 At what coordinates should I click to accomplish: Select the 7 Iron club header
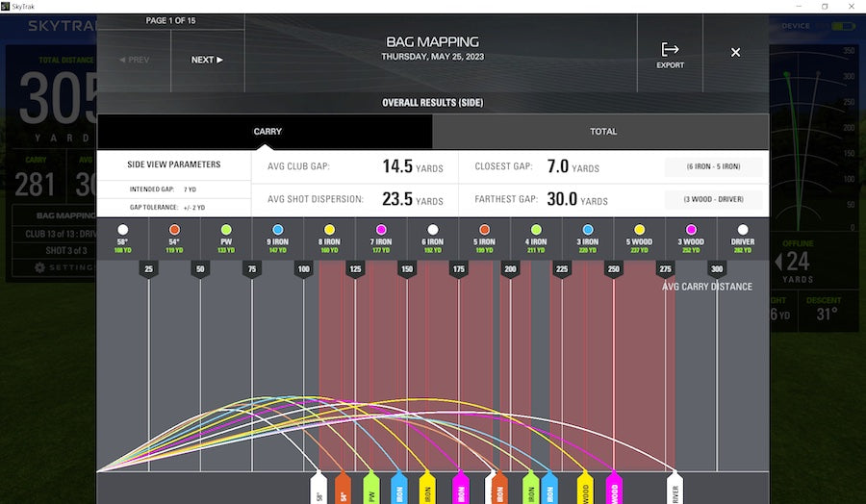380,237
